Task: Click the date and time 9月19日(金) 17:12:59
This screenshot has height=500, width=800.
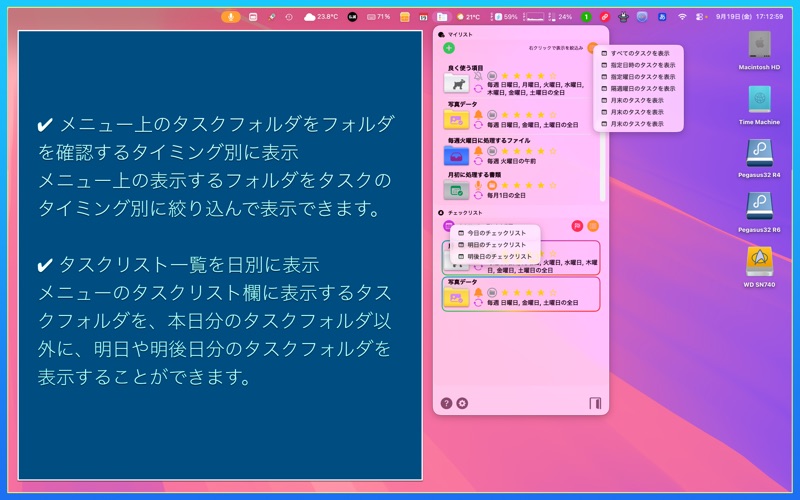Action: (x=749, y=17)
